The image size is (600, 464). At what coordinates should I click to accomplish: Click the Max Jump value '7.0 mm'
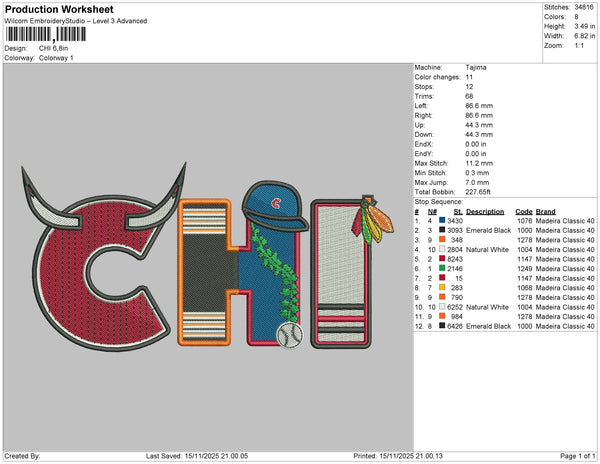pos(477,182)
